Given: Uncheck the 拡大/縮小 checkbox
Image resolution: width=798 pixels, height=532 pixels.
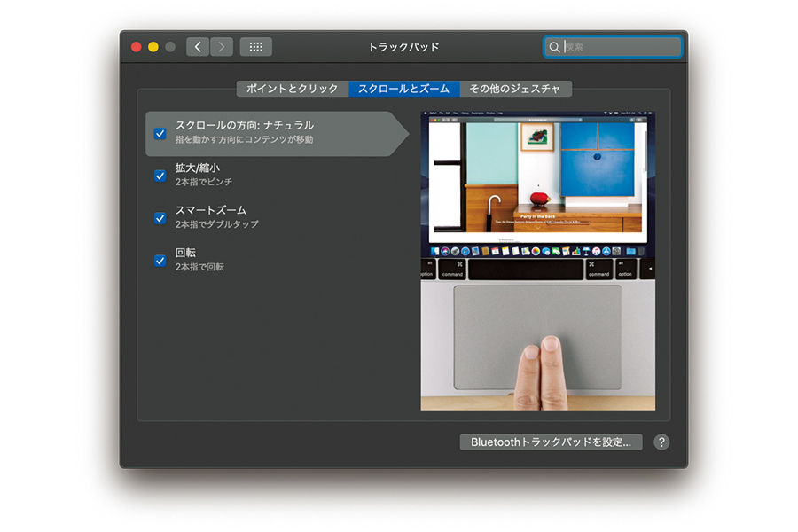Looking at the screenshot, I should tap(160, 176).
